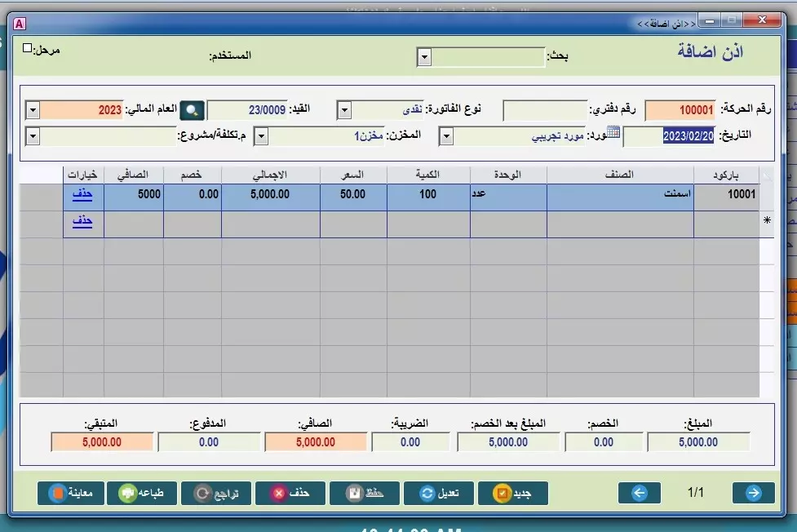Expand the م.تكلفة/مشروع dropdown
This screenshot has height=532, width=797.
tap(260, 136)
